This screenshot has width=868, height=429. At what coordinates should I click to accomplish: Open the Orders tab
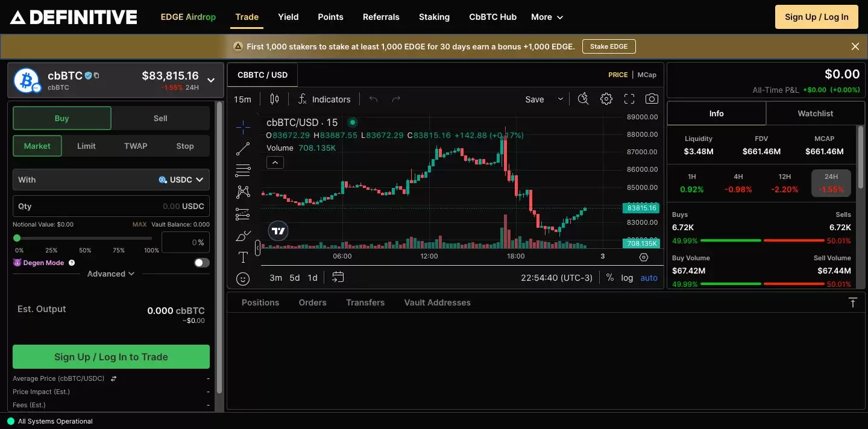pos(312,302)
